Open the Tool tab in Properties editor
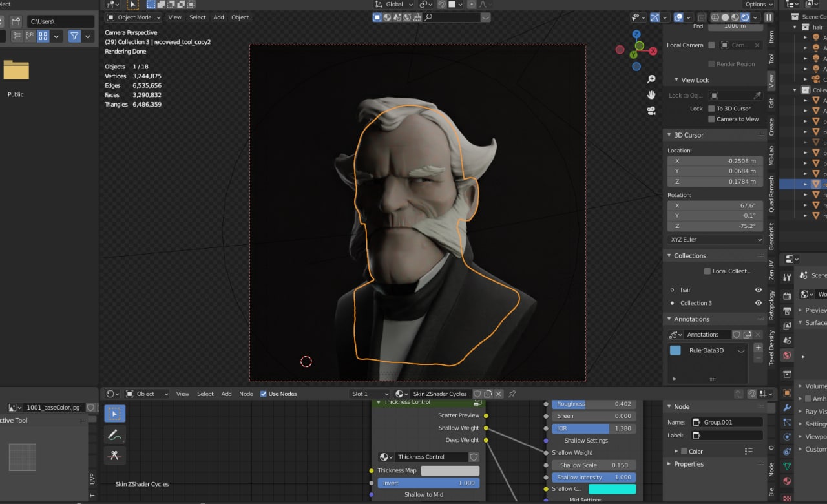 click(x=787, y=277)
